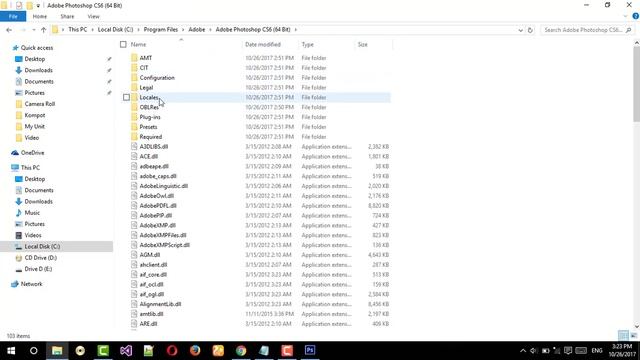
Task: Select the Locales folder icon
Action: pyautogui.click(x=134, y=97)
